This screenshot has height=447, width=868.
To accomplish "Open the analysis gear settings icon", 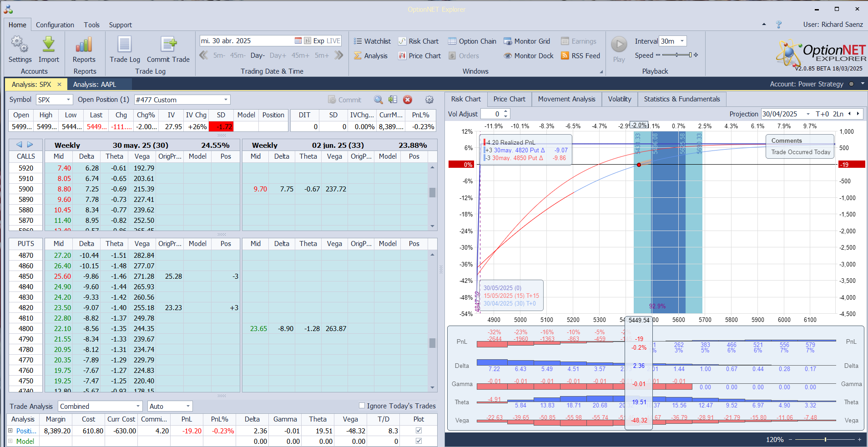I will coord(429,100).
